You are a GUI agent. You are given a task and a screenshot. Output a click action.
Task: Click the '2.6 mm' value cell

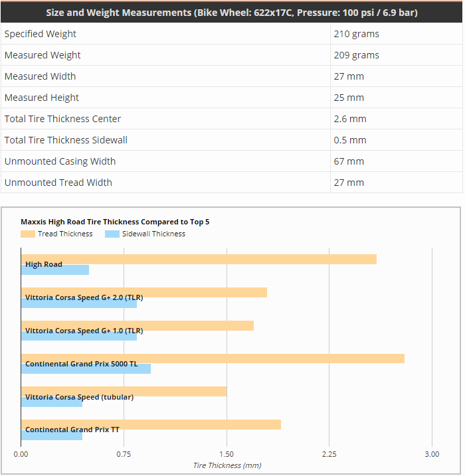pos(397,119)
